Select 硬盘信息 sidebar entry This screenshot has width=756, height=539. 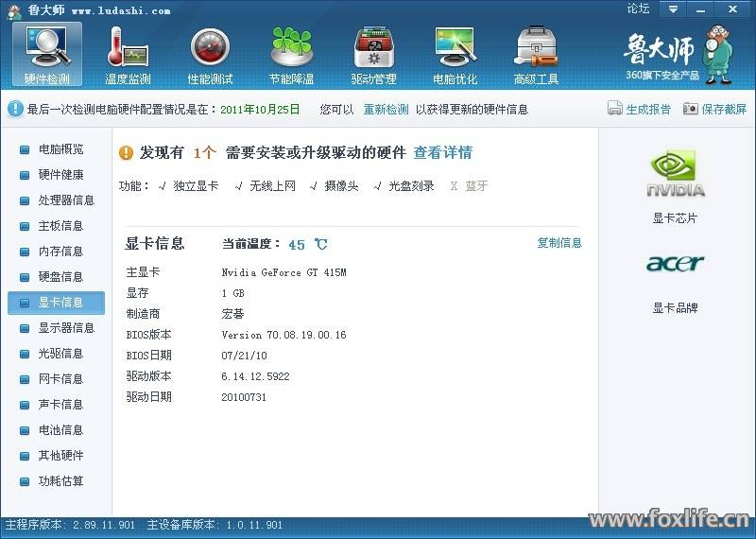pyautogui.click(x=60, y=277)
